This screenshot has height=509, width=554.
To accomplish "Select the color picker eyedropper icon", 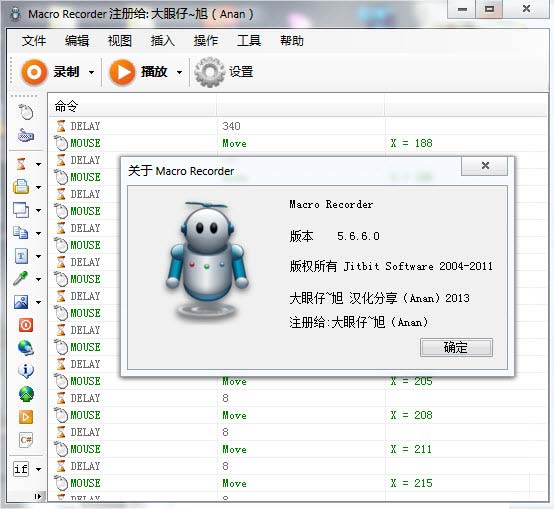I will click(20, 278).
